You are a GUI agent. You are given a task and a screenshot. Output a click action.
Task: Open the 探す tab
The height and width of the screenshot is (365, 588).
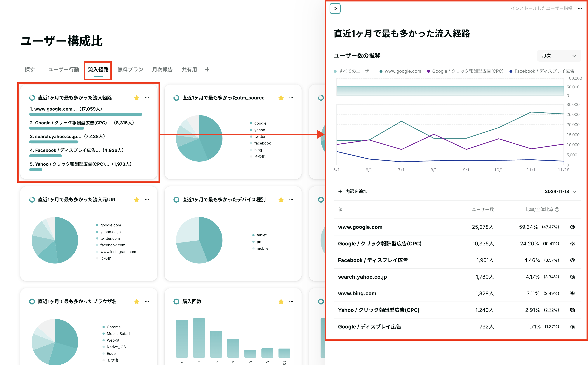pyautogui.click(x=30, y=70)
